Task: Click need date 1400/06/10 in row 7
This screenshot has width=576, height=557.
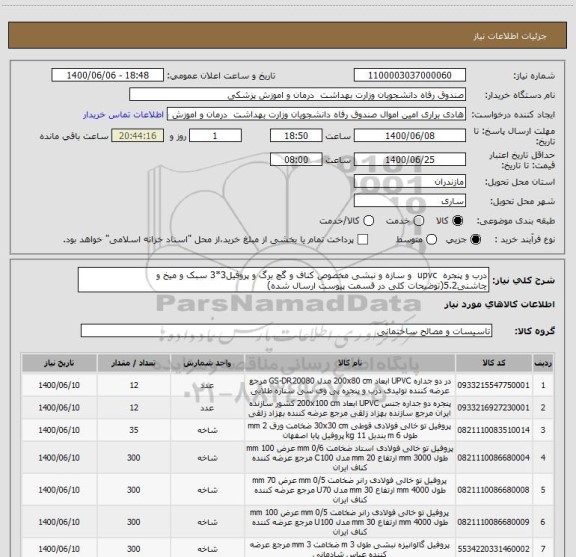Action: (59, 549)
